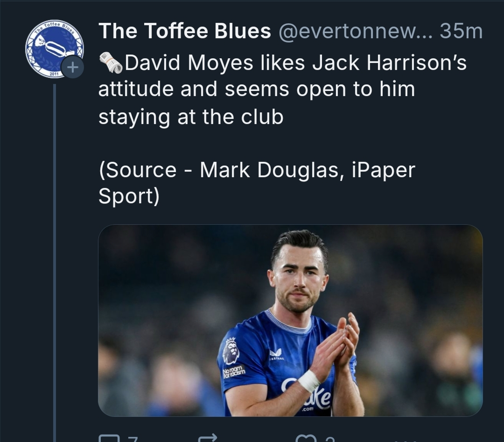Retweet the post using the arrows icon

(208, 439)
